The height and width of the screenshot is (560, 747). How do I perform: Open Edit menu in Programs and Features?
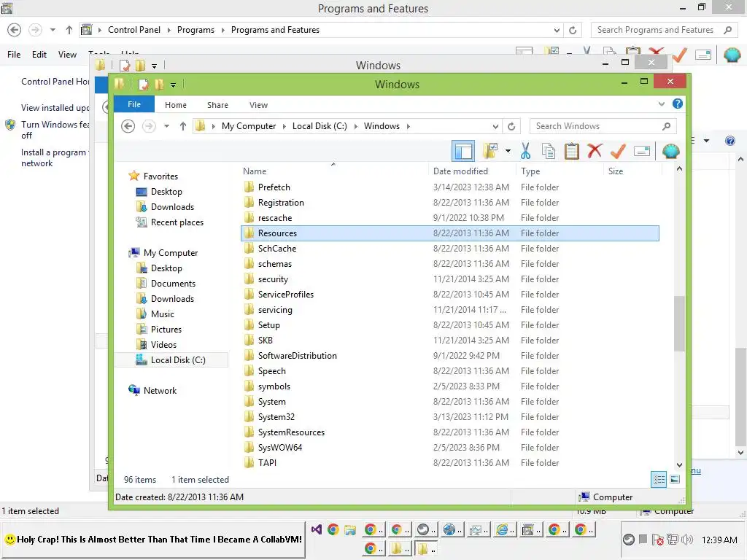pos(39,55)
